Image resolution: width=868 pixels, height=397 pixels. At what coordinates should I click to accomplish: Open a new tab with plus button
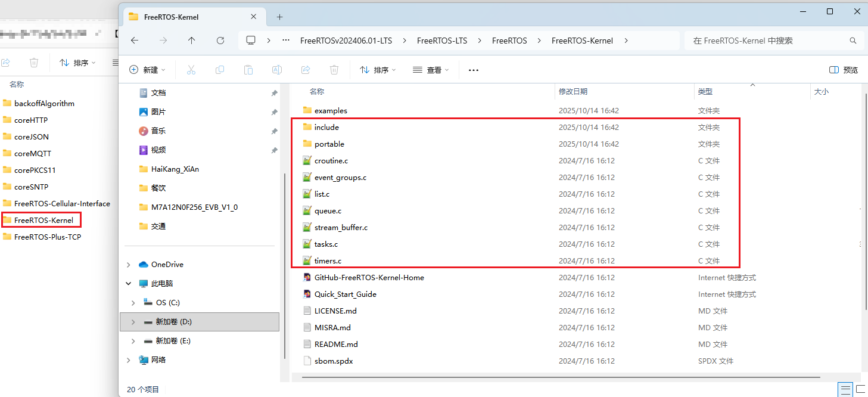(280, 17)
